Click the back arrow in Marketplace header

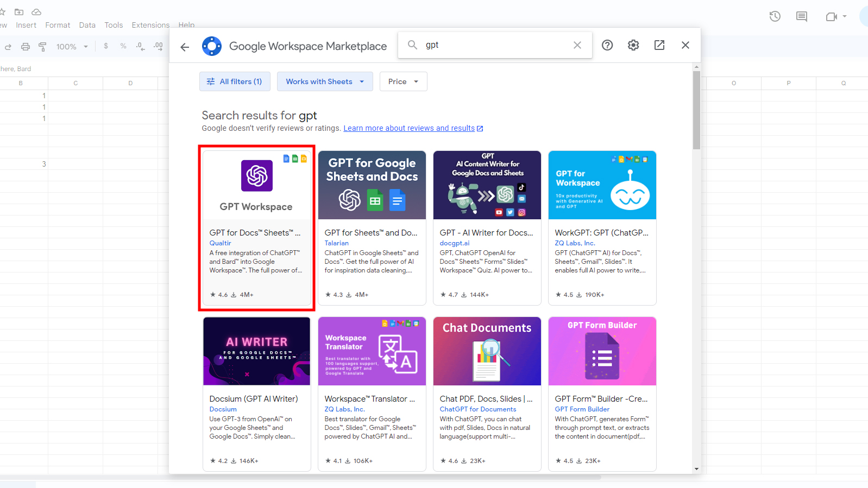pos(185,47)
